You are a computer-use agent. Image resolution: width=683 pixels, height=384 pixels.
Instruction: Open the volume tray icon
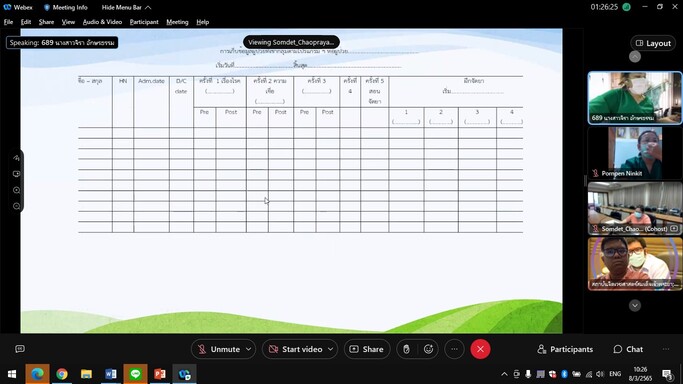point(600,374)
